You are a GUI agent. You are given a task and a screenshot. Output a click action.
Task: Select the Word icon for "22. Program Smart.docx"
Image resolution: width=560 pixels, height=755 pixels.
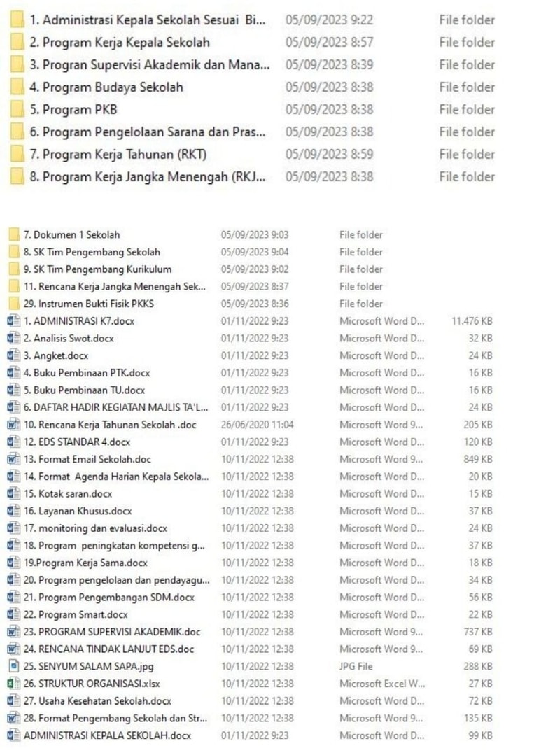click(x=14, y=615)
